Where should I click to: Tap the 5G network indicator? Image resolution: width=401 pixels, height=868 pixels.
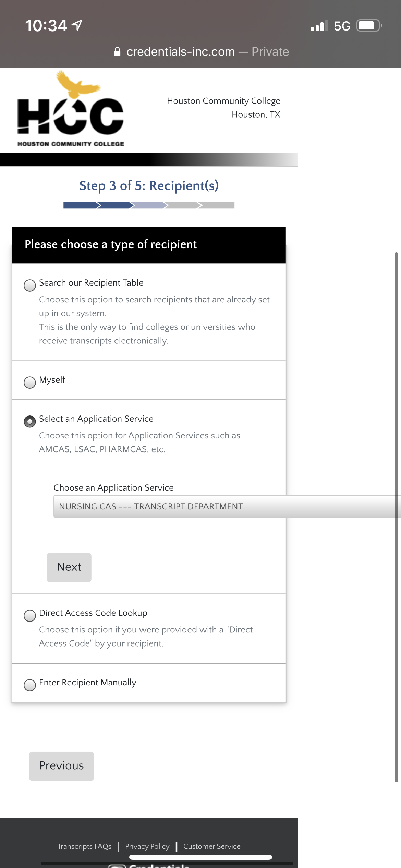coord(342,26)
